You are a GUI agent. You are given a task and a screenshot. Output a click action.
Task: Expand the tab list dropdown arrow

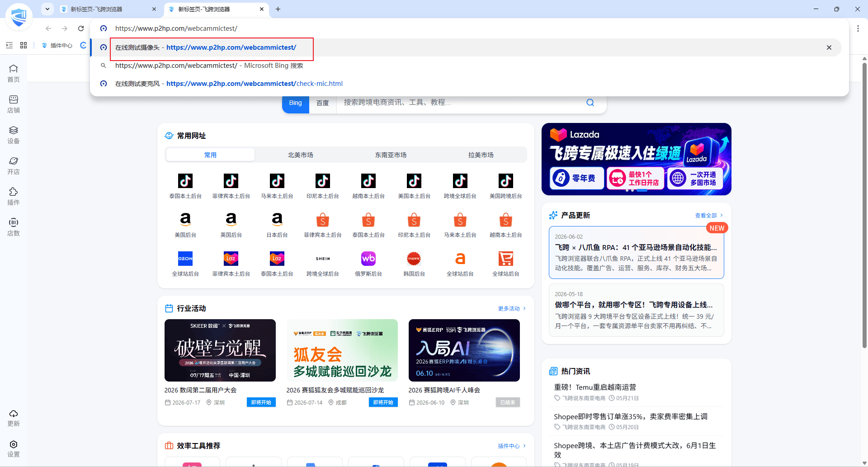coord(47,9)
